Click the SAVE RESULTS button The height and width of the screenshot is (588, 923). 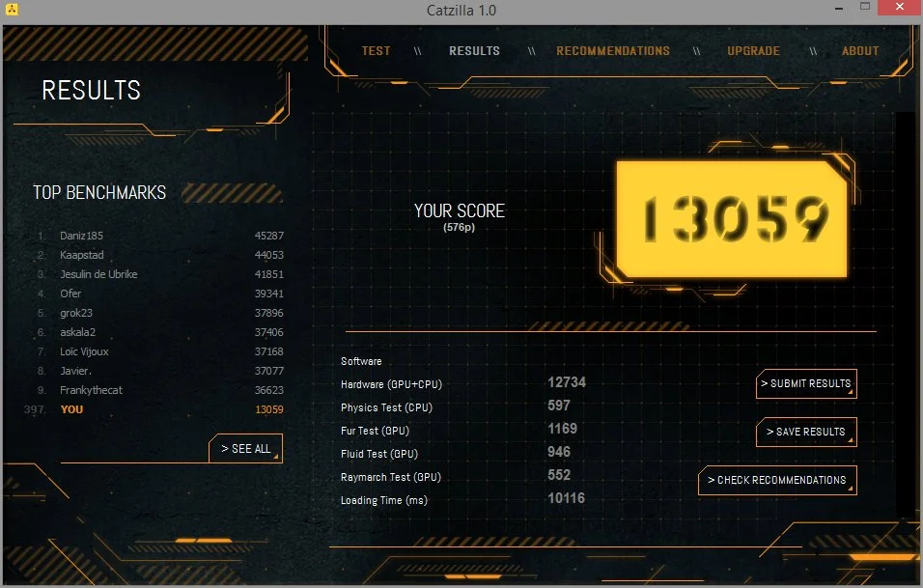coord(806,432)
